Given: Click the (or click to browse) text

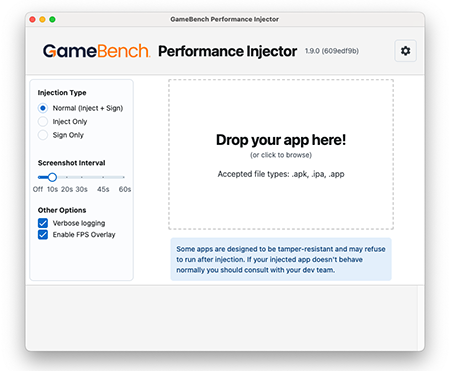Looking at the screenshot, I should [281, 155].
